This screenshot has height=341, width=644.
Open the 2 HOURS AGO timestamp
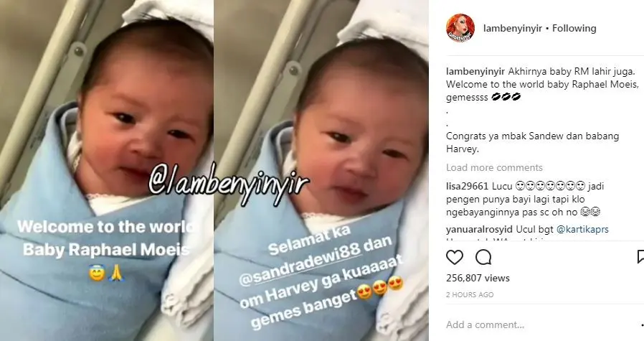(x=470, y=294)
